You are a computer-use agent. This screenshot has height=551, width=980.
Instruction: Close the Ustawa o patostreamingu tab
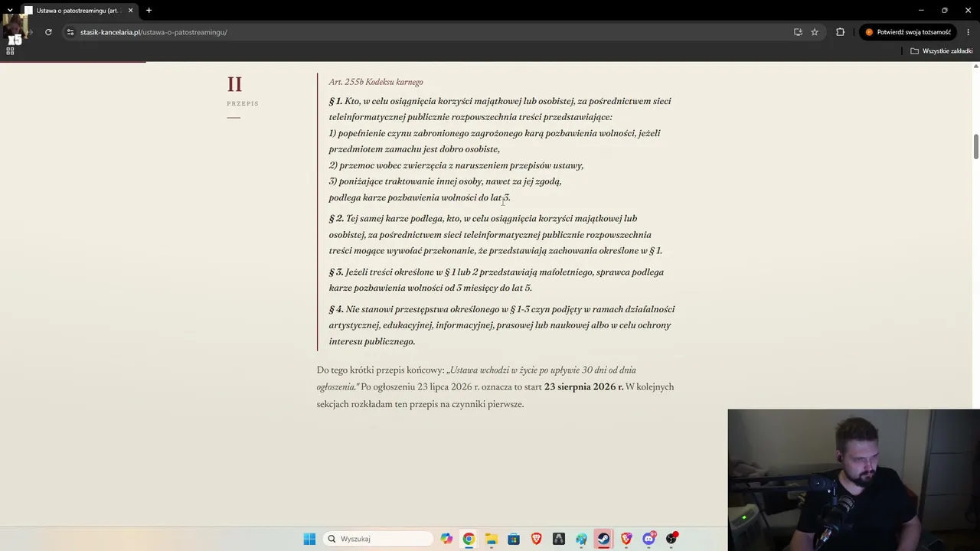tap(130, 10)
